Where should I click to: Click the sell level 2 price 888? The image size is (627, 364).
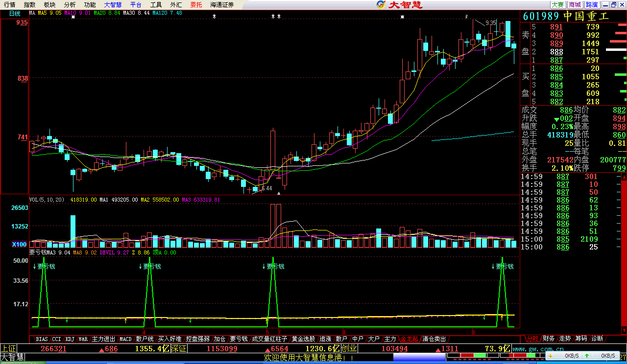556,52
